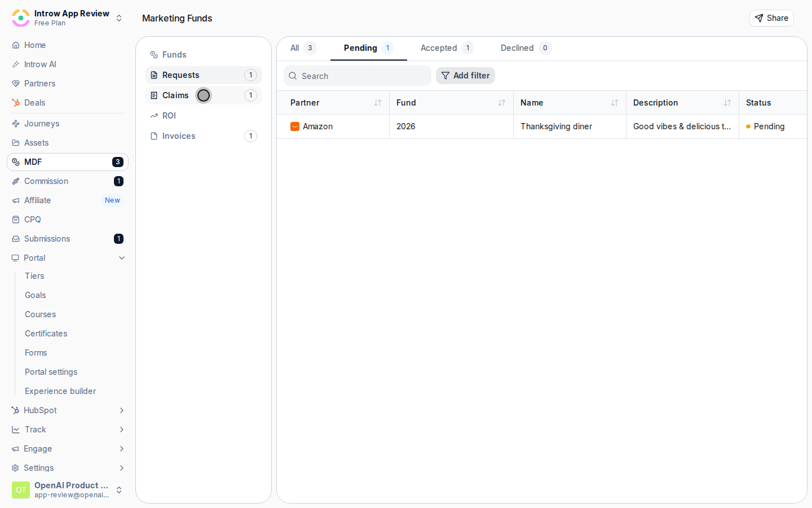
Task: Sort table by Partner column
Action: click(x=378, y=103)
